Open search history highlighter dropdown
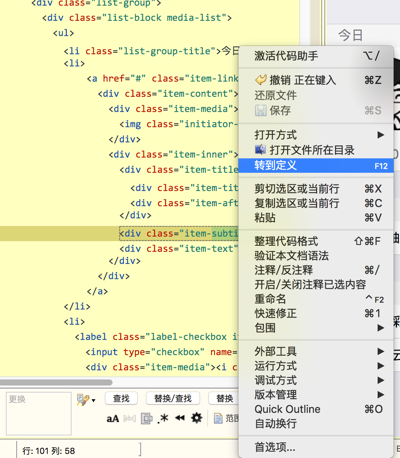This screenshot has width=400, height=458. click(x=86, y=400)
